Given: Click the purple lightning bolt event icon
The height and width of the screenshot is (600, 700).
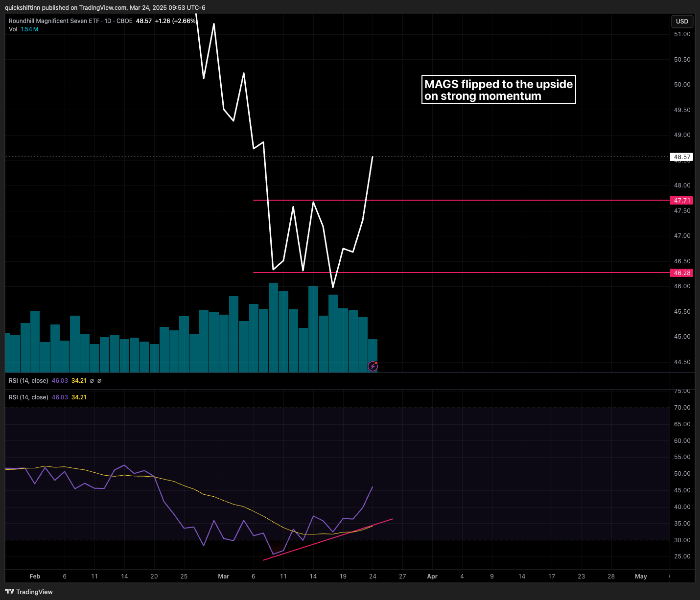Looking at the screenshot, I should (373, 366).
